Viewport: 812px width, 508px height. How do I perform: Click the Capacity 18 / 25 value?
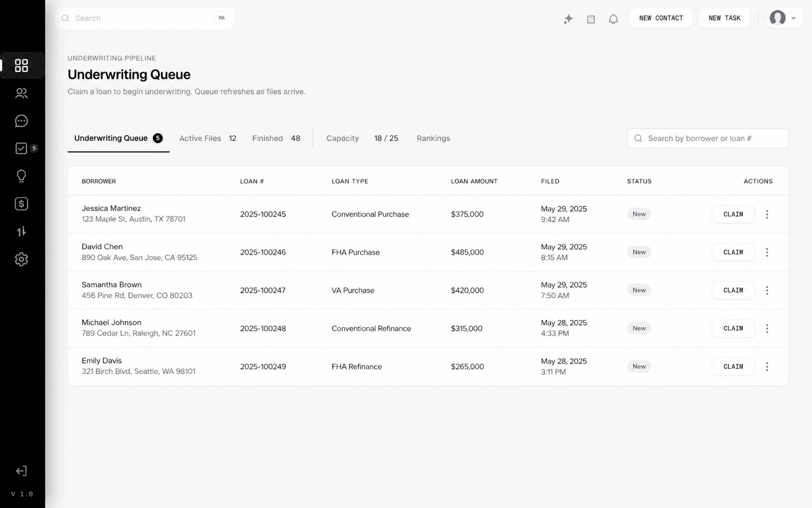[386, 138]
